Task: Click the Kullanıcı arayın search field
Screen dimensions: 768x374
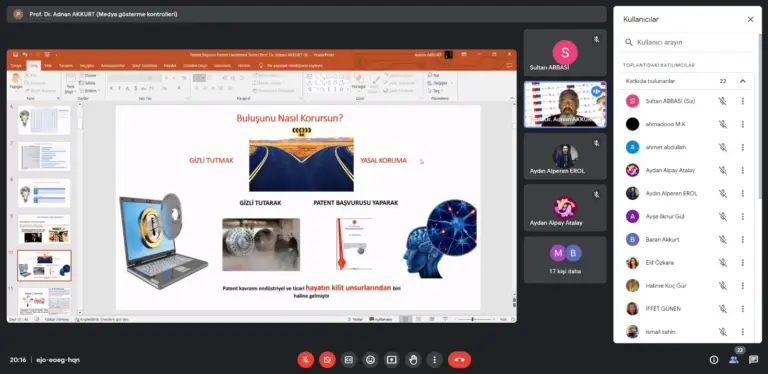Action: [688, 43]
